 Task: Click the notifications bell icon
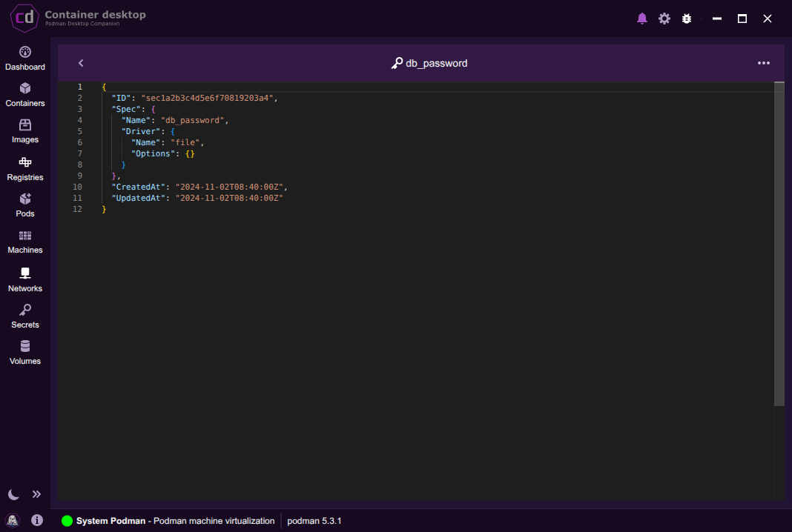coord(642,19)
